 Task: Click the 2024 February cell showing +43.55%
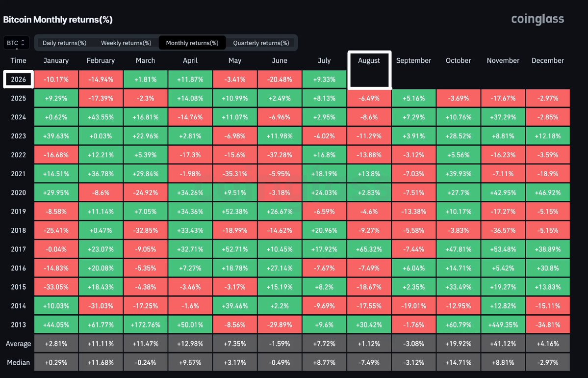101,117
